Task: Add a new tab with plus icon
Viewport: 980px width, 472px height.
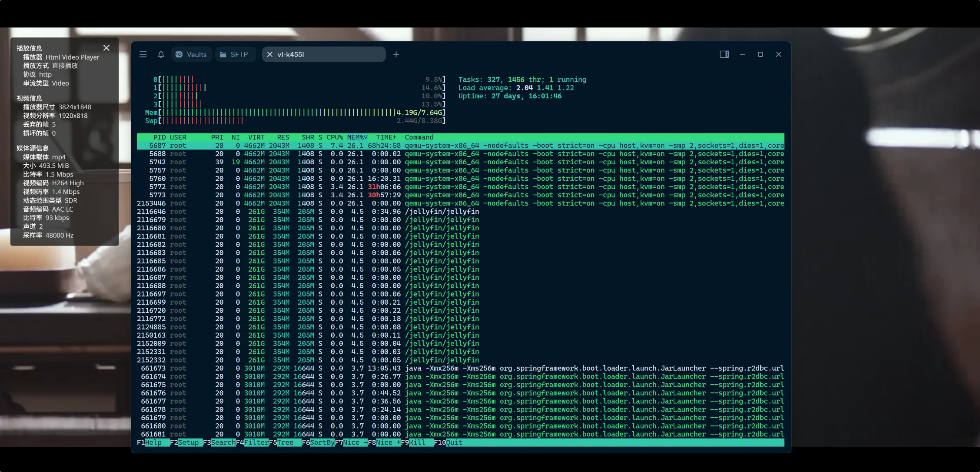Action: (x=396, y=54)
